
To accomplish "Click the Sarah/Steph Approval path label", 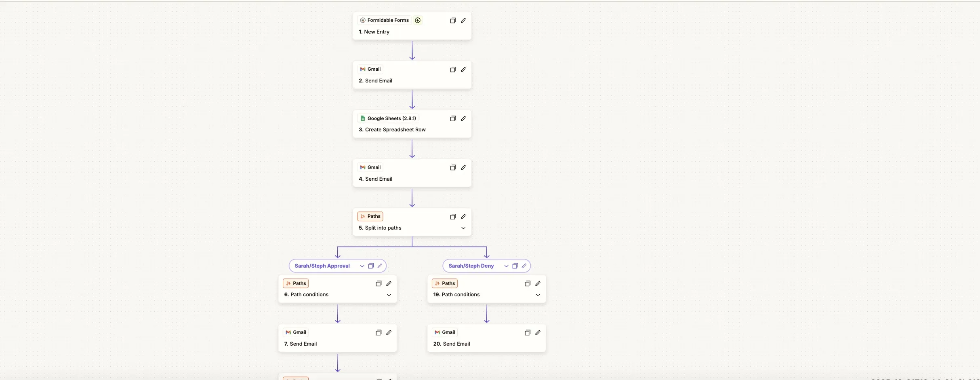I will click(x=322, y=266).
